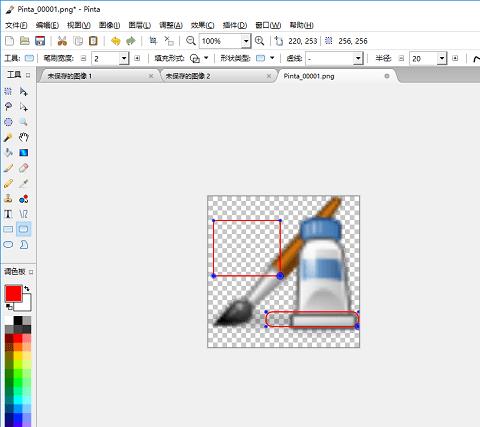Click the Deselect all toolbar icon
Image resolution: width=480 pixels, height=427 pixels.
[x=169, y=41]
